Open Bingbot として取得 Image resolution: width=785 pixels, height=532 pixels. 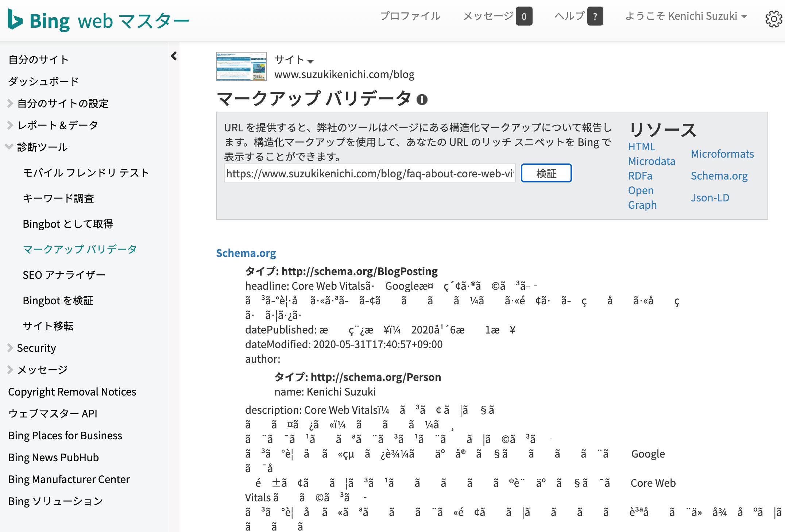tap(68, 224)
